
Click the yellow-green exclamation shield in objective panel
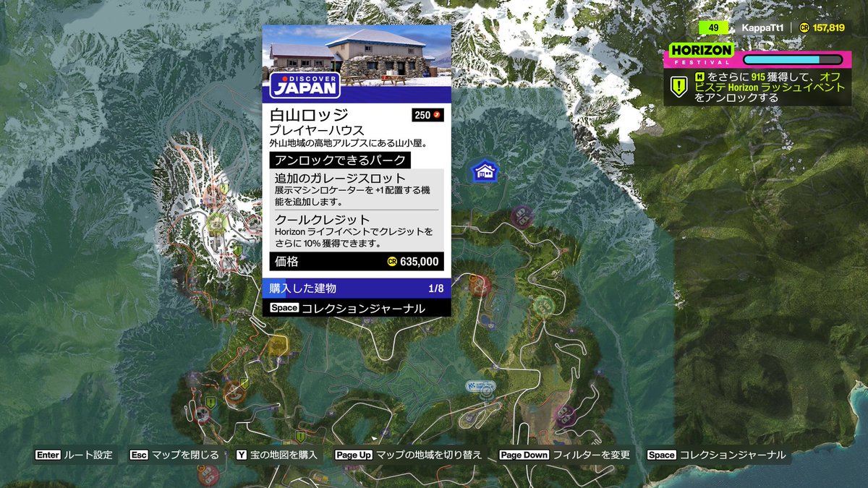[679, 87]
